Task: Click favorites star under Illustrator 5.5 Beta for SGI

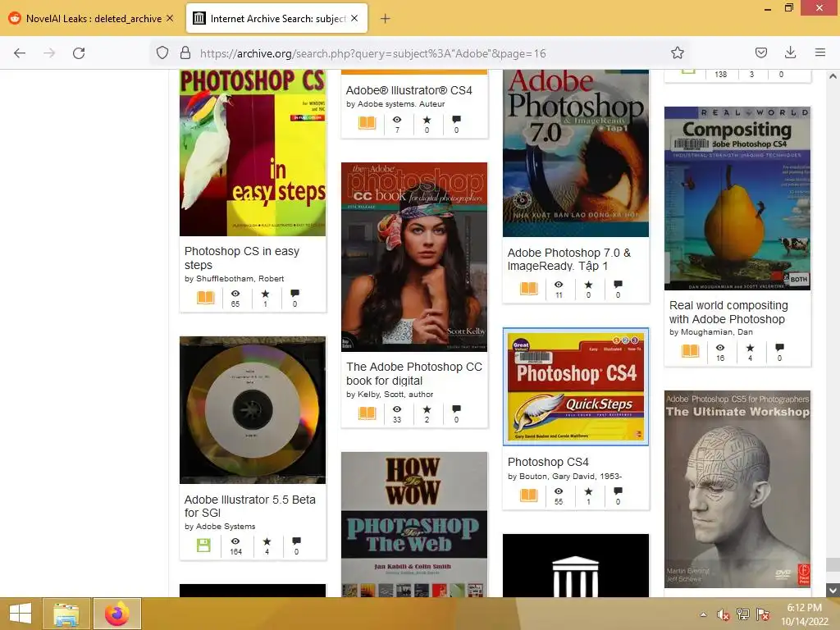Action: [x=267, y=541]
